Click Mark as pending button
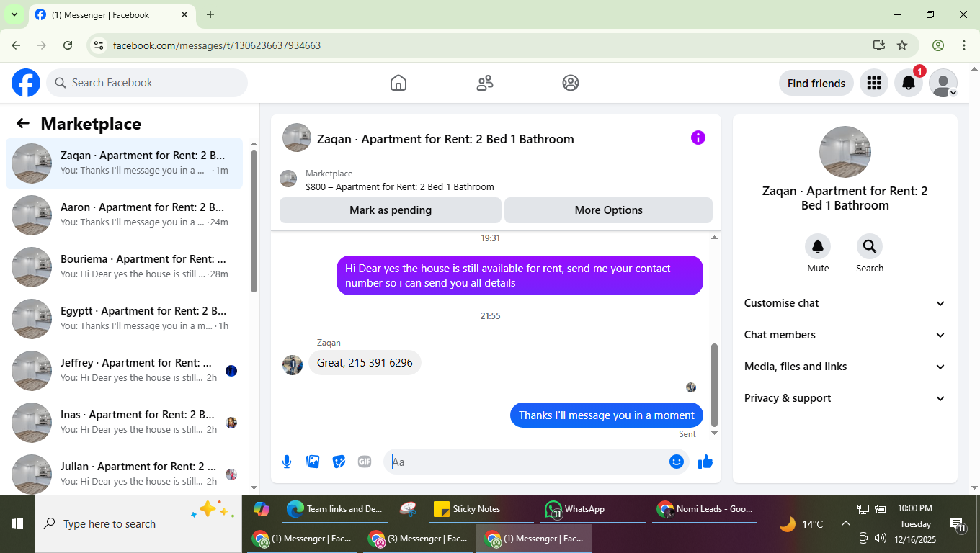The height and width of the screenshot is (553, 980). tap(391, 210)
